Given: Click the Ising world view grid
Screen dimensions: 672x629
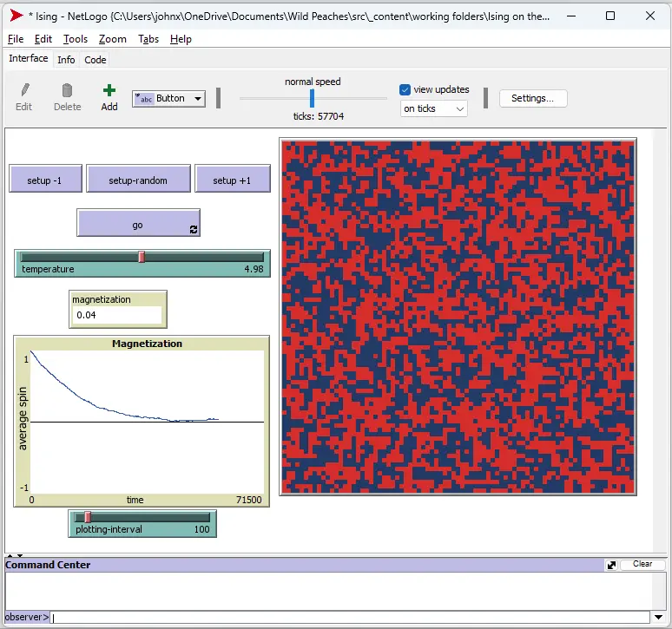Looking at the screenshot, I should (458, 317).
